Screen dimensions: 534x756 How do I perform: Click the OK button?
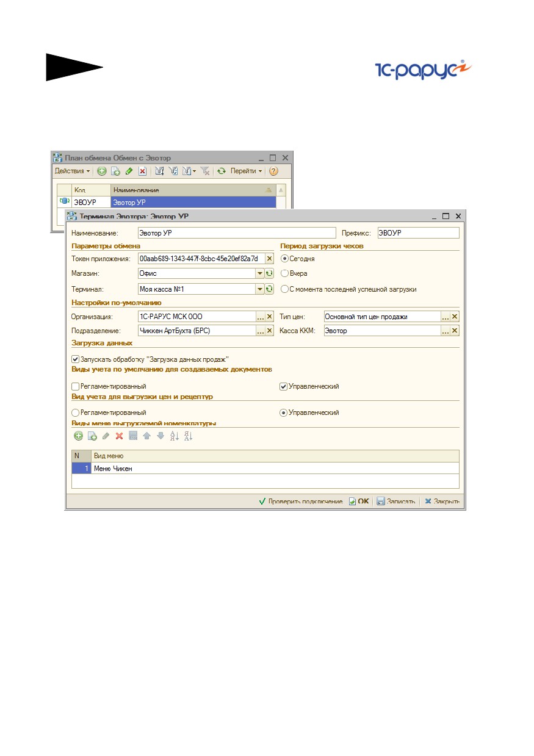click(359, 501)
